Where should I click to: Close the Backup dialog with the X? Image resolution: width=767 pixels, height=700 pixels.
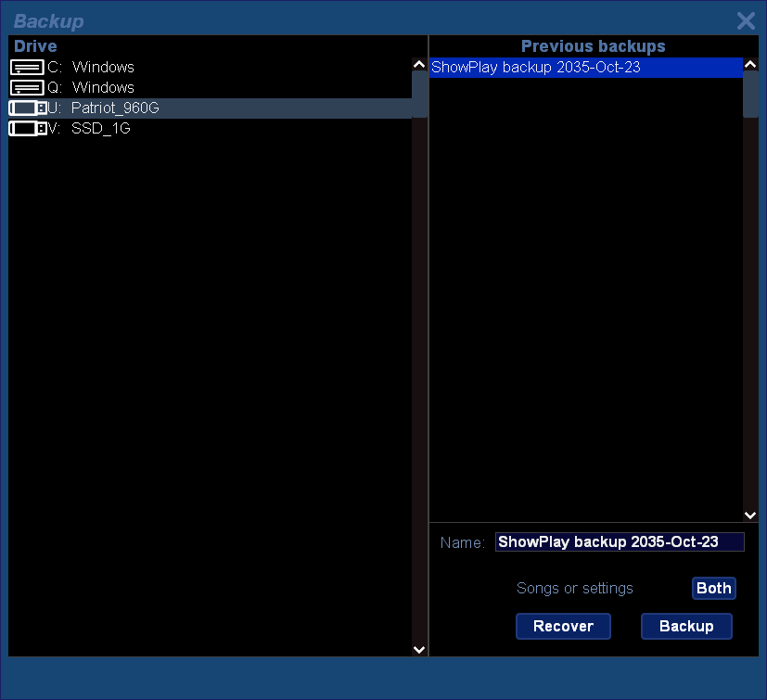pos(746,21)
